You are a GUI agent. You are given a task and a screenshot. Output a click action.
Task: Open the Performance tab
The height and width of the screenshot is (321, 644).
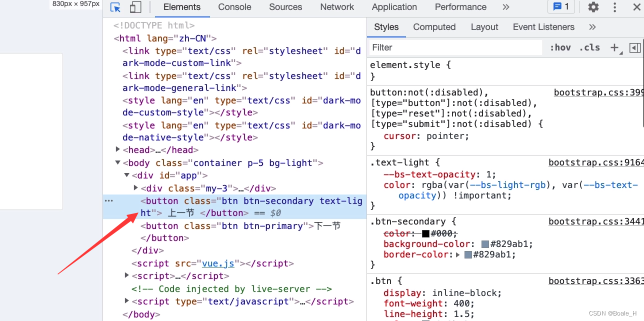460,7
